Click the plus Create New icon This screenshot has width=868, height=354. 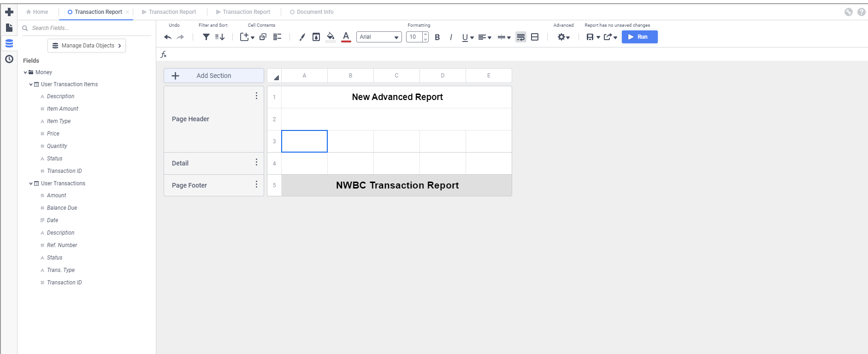9,12
